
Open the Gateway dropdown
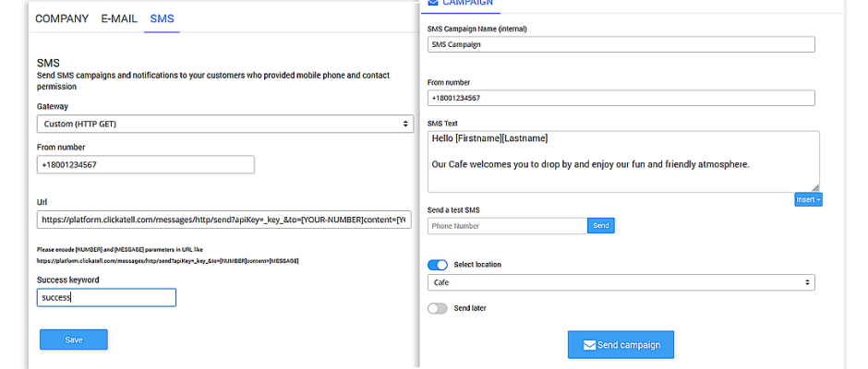(x=225, y=124)
